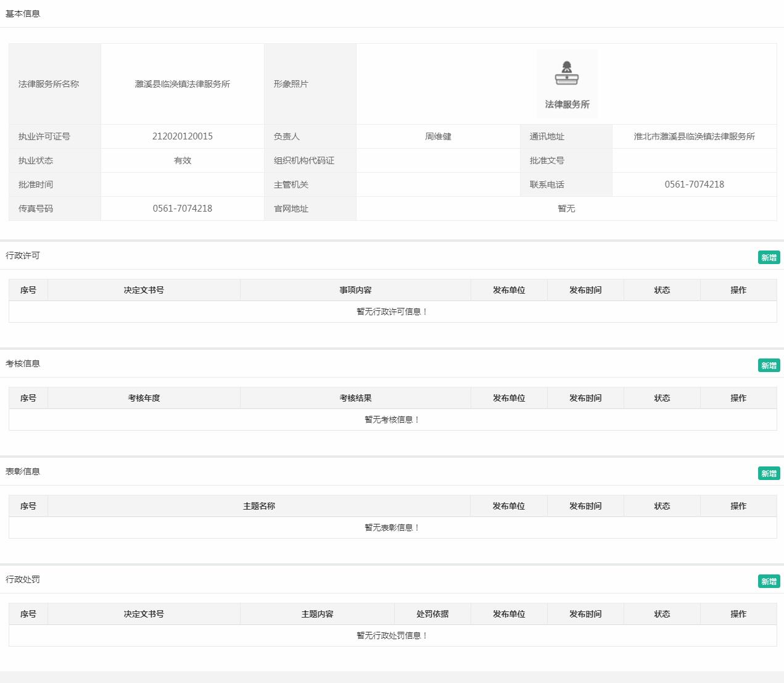Click message 暂无行政处罚信息！

392,635
